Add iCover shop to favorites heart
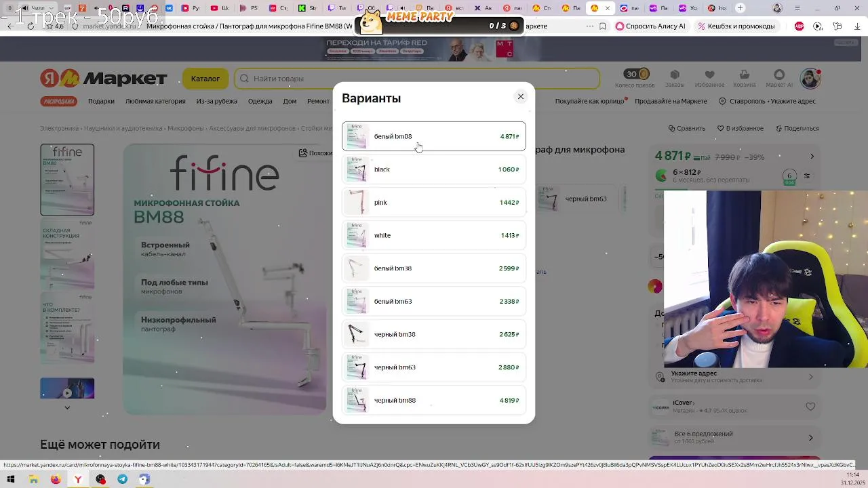Viewport: 868px width, 488px height. (810, 407)
